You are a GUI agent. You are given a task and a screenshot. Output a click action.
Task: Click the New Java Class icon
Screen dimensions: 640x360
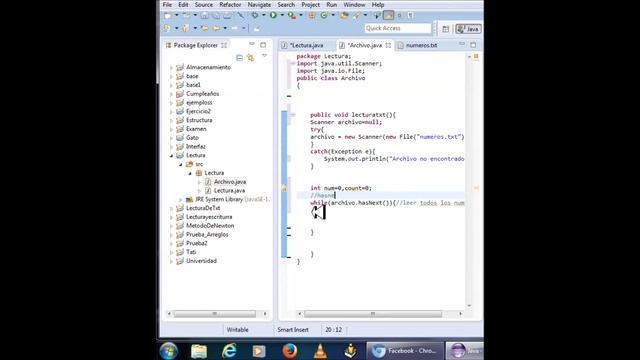tap(324, 16)
